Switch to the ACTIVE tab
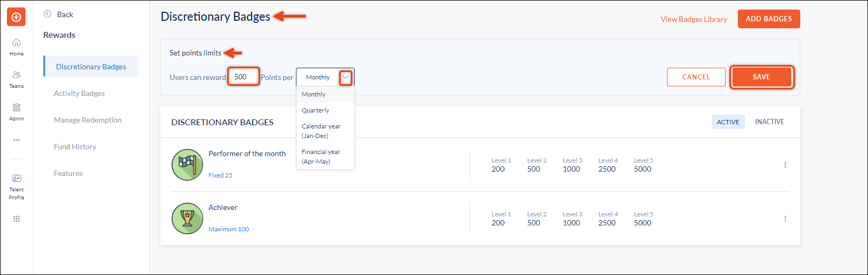This screenshot has height=275, width=868. coord(728,122)
